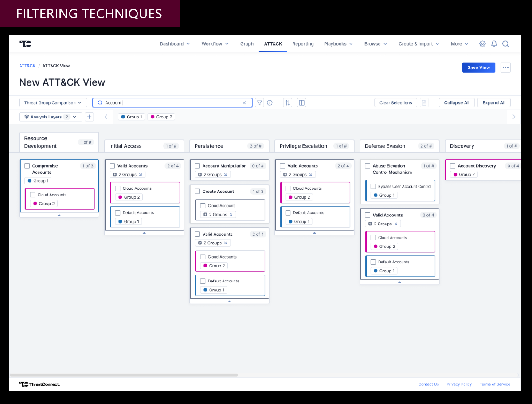
Task: Toggle the column layout icon
Action: click(301, 103)
